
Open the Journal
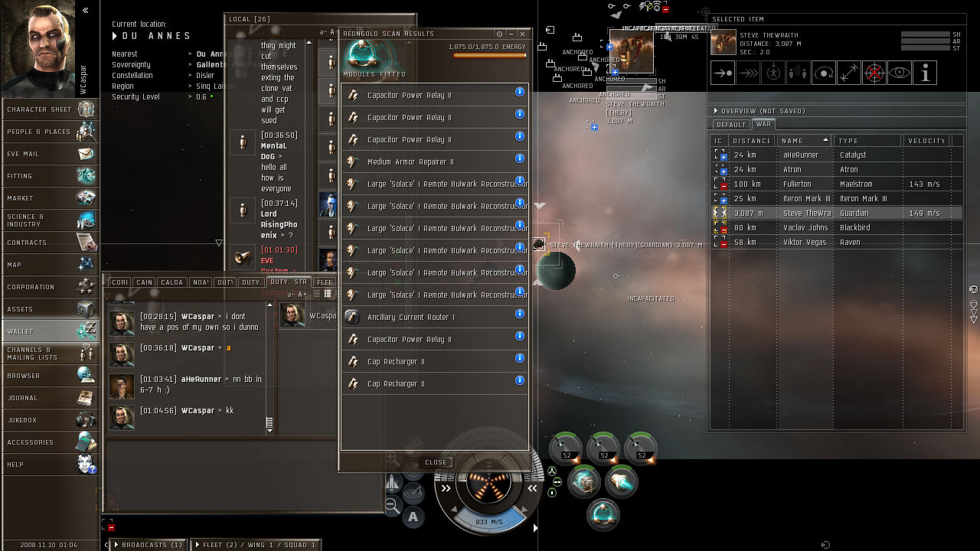(51, 398)
